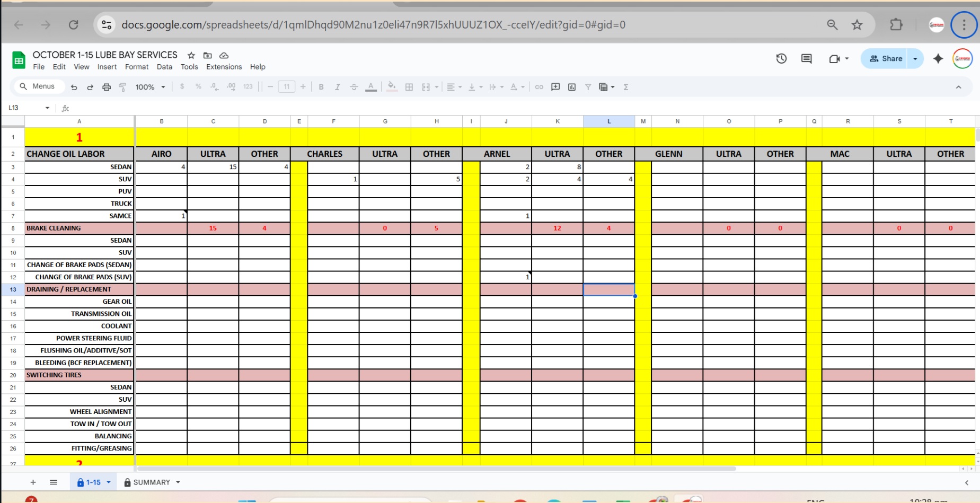Viewport: 980px width, 503px height.
Task: Toggle bold formatting
Action: click(321, 87)
